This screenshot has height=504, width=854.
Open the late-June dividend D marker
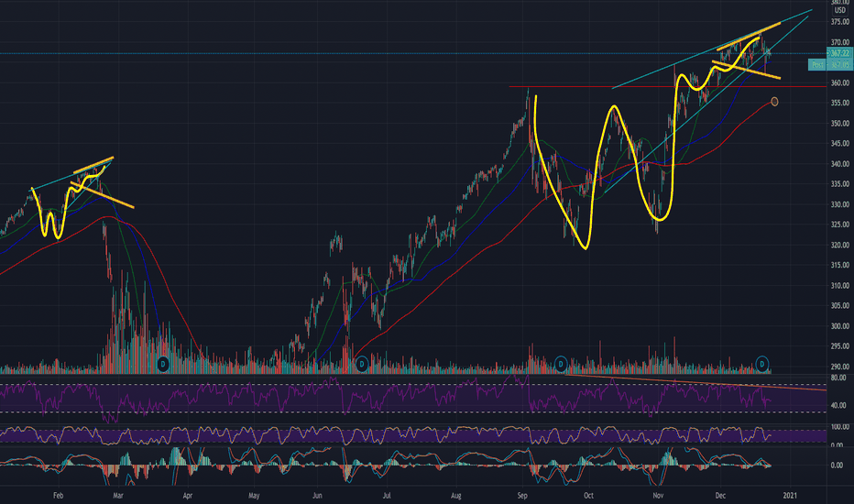pos(362,364)
